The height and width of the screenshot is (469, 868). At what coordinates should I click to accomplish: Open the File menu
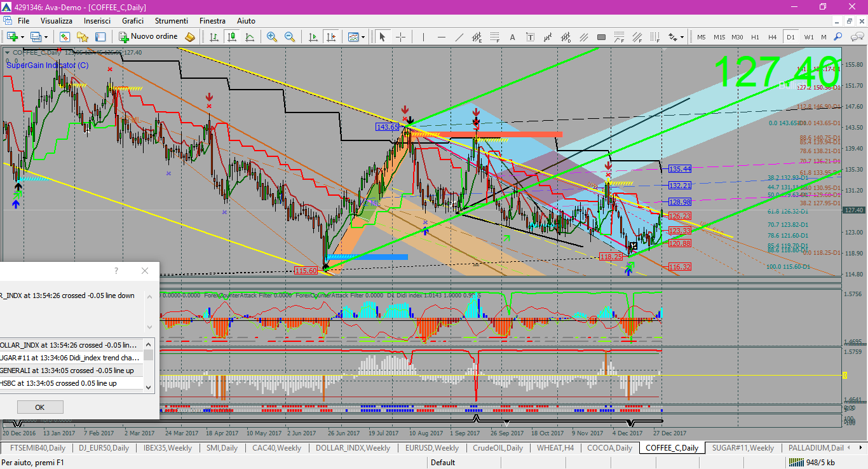pos(24,21)
